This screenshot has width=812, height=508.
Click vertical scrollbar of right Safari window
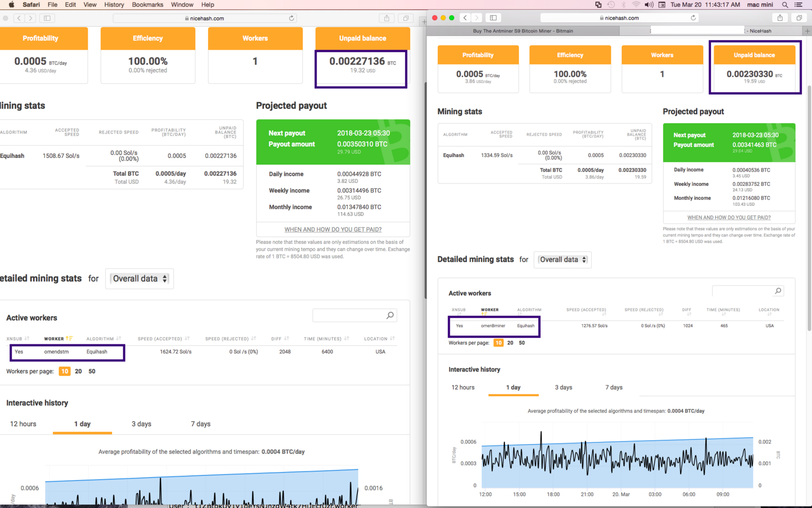pos(809,208)
